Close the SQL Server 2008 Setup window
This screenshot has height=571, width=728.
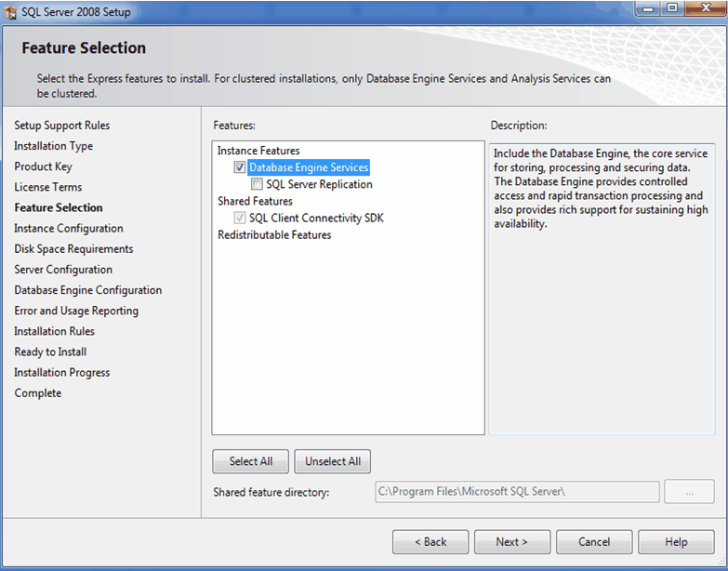(x=706, y=7)
